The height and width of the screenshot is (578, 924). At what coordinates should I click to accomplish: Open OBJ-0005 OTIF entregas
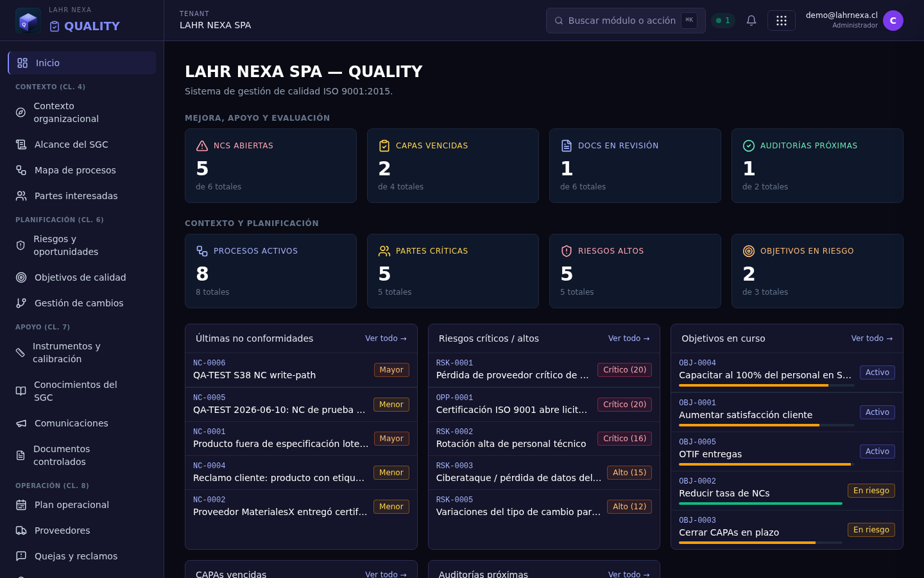coord(787,451)
